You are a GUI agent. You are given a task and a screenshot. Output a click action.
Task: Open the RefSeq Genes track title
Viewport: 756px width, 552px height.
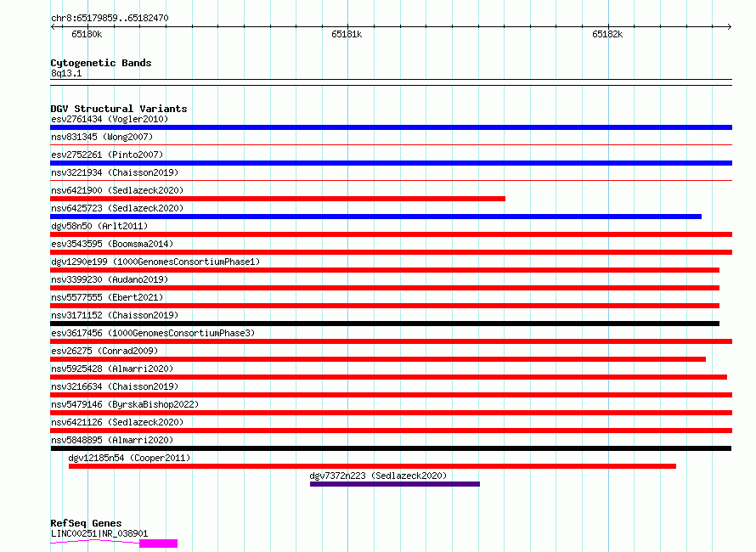click(x=86, y=523)
